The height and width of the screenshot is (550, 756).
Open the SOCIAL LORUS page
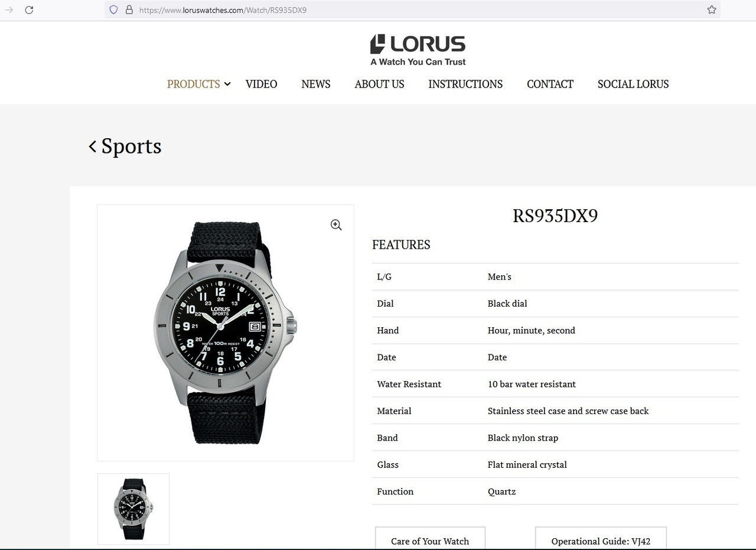633,84
